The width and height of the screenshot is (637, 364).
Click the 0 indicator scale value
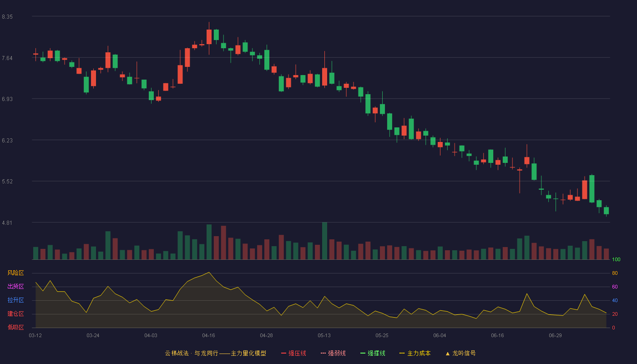coord(613,328)
